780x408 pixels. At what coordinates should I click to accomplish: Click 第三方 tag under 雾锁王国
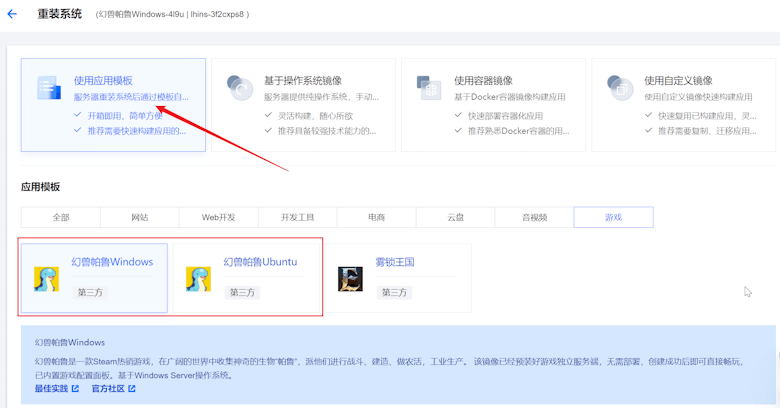click(394, 293)
